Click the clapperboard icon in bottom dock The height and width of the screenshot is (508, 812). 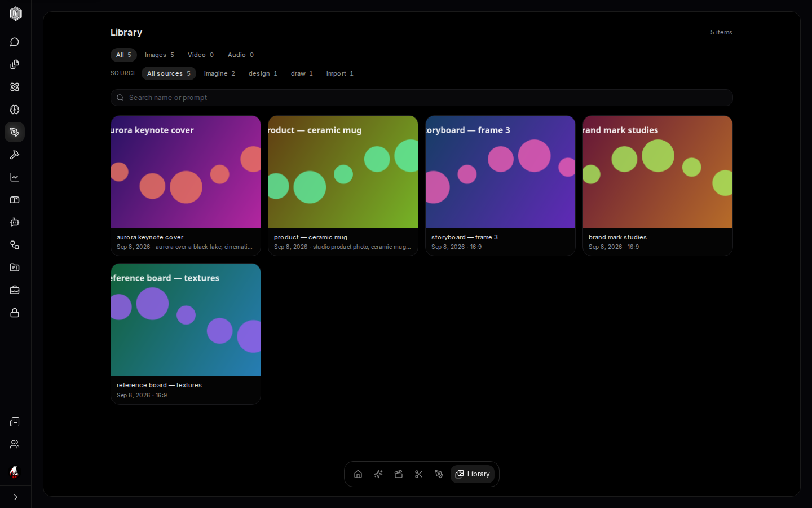[399, 474]
